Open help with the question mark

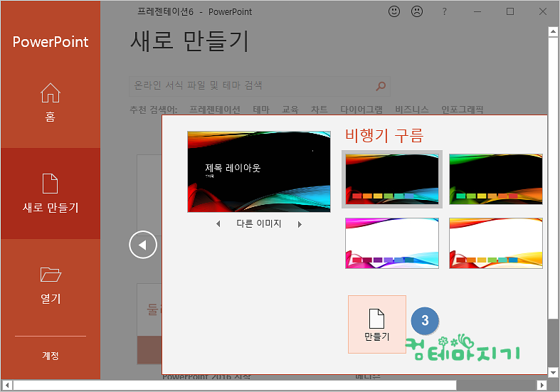444,11
